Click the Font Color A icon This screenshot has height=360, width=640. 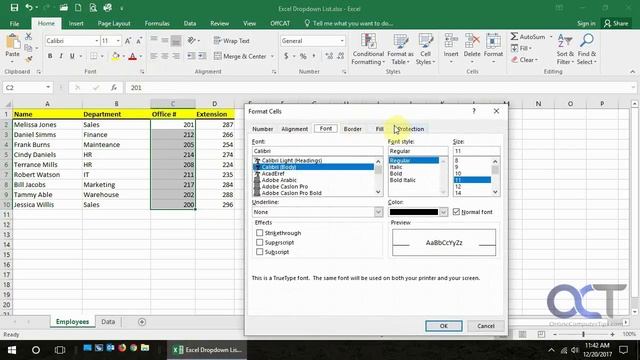[x=132, y=56]
